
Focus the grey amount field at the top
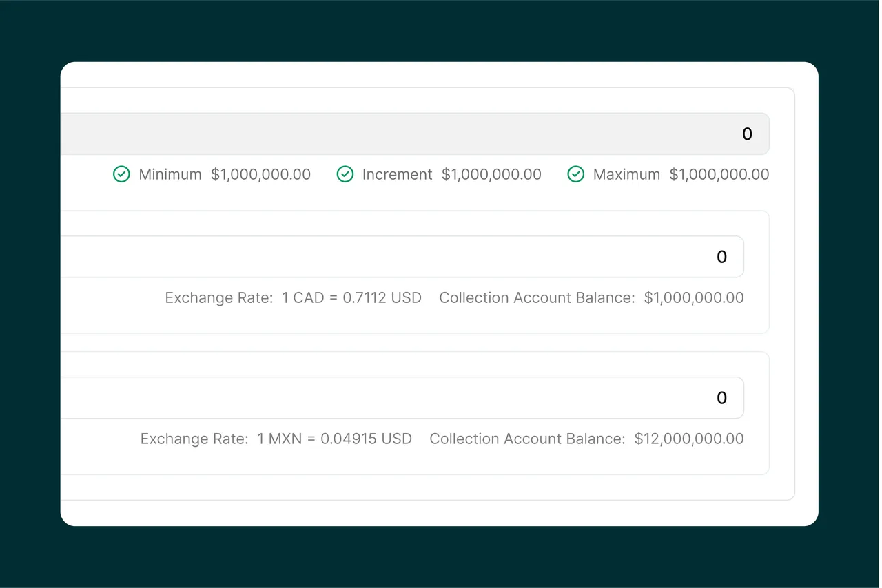tap(415, 134)
